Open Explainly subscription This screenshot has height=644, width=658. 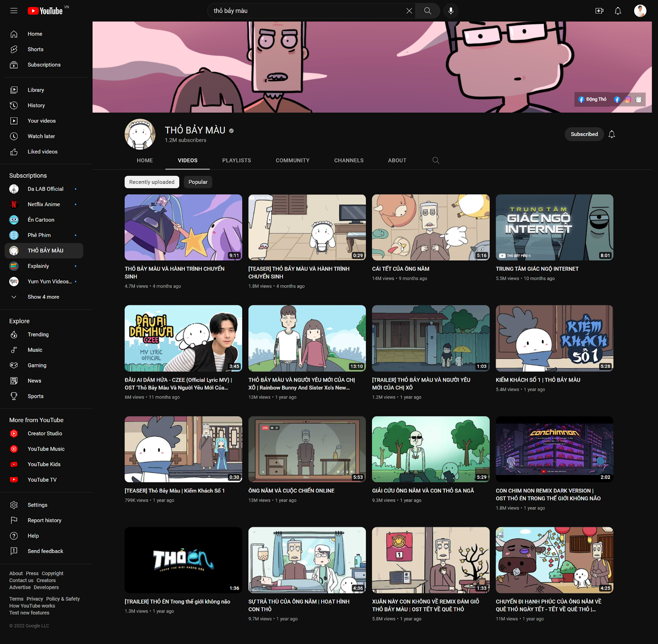(44, 266)
